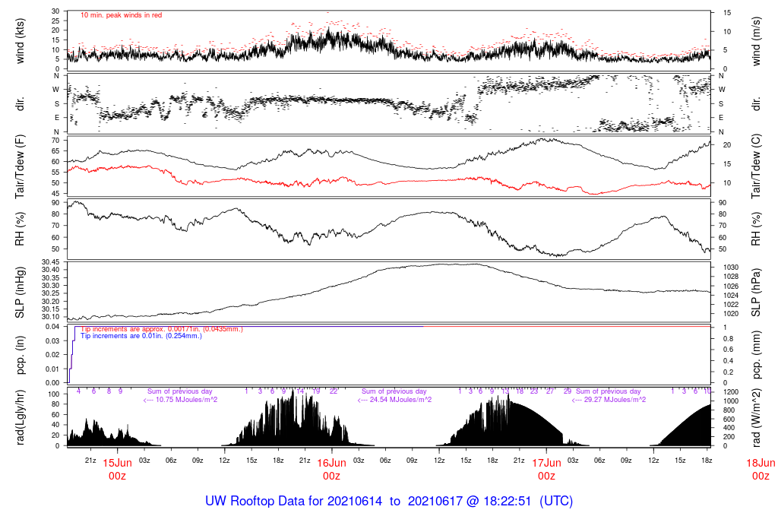The image size is (778, 532).
Task: Click the left 'RH (%)' axis label
Action: tap(20, 230)
